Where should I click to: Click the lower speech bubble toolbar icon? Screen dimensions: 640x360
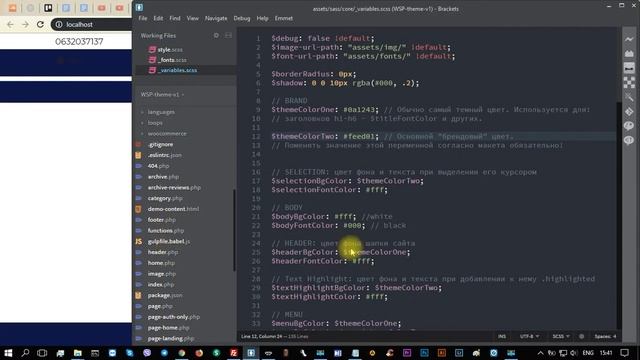point(629,140)
